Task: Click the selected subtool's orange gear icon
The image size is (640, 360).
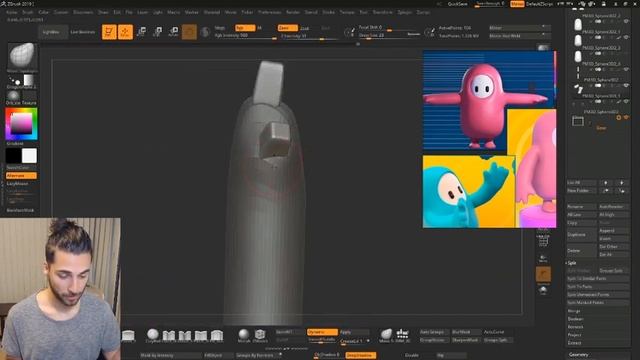Action: (618, 118)
